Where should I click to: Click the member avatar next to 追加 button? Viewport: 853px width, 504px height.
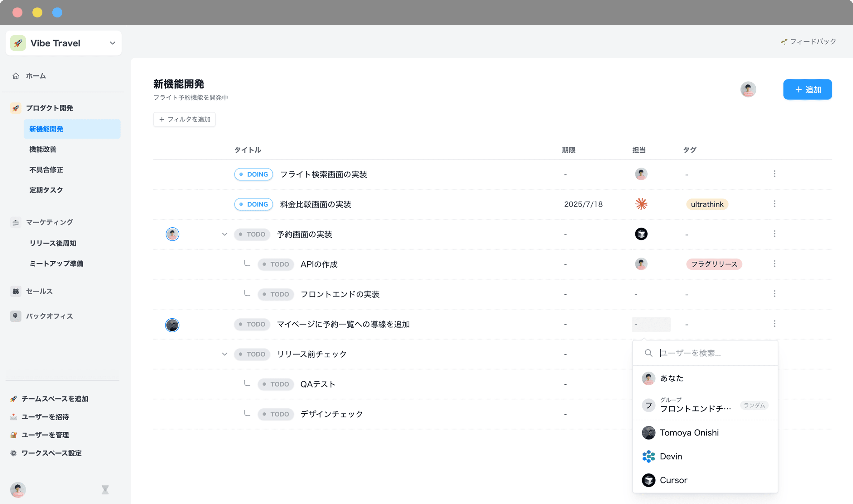pos(748,90)
